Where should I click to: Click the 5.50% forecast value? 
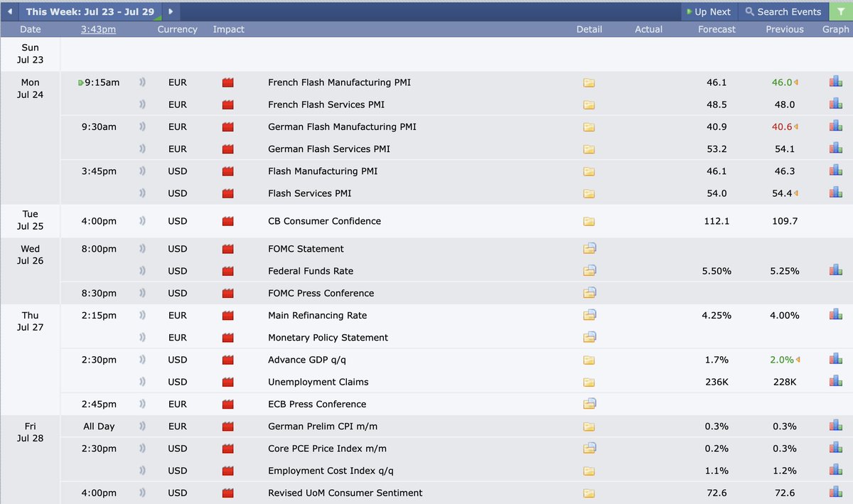tap(717, 271)
